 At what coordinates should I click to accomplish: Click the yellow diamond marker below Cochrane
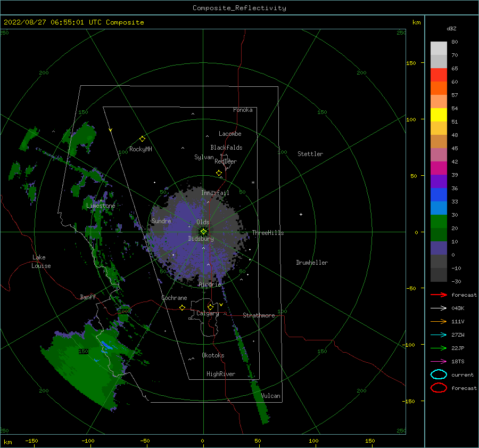point(183,307)
